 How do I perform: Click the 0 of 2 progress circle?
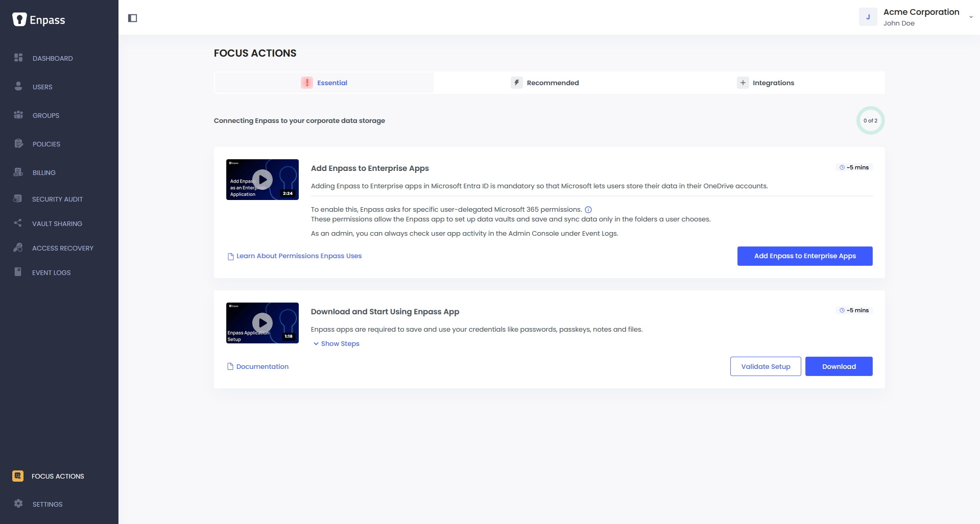pyautogui.click(x=870, y=120)
